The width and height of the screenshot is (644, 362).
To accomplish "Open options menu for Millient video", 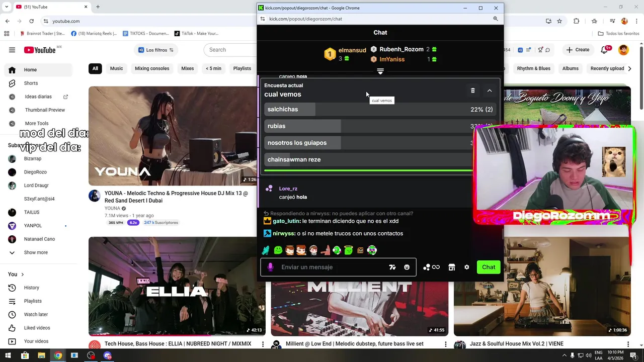I will (x=445, y=344).
